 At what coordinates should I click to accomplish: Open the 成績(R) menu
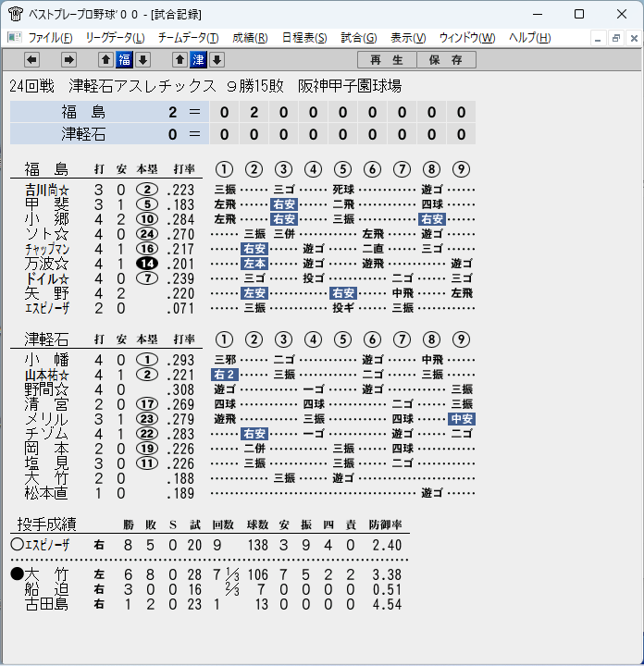pyautogui.click(x=250, y=38)
